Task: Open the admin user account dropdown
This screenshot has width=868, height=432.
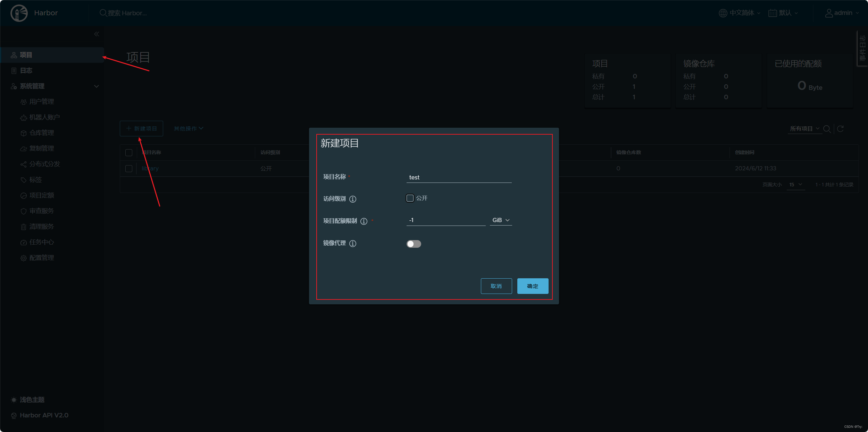Action: pyautogui.click(x=842, y=13)
